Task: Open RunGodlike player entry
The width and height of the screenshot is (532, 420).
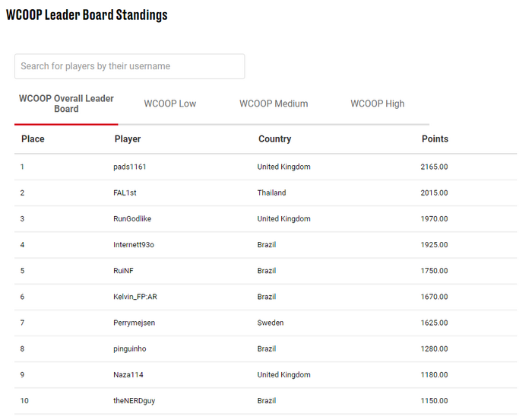Action: 132,219
